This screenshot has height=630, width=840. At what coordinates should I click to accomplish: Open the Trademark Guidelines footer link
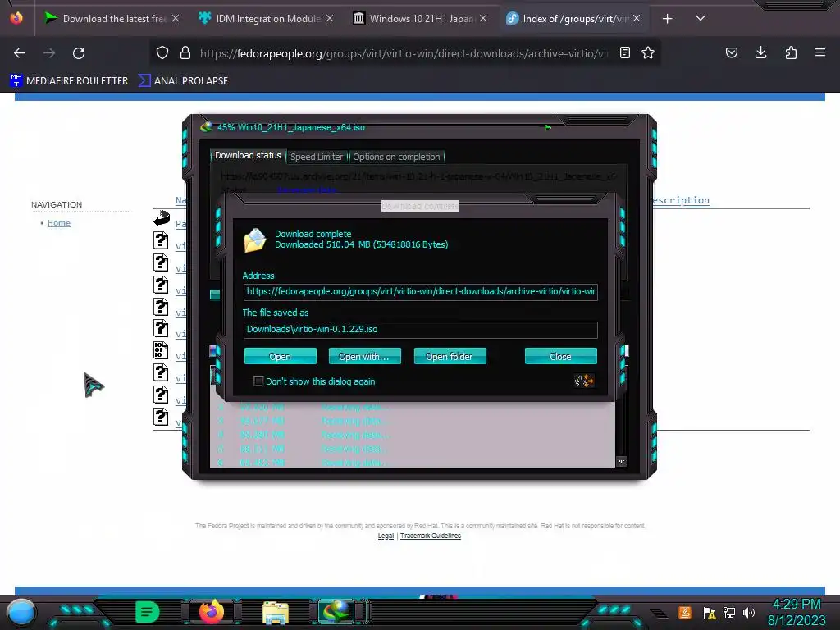click(x=430, y=536)
